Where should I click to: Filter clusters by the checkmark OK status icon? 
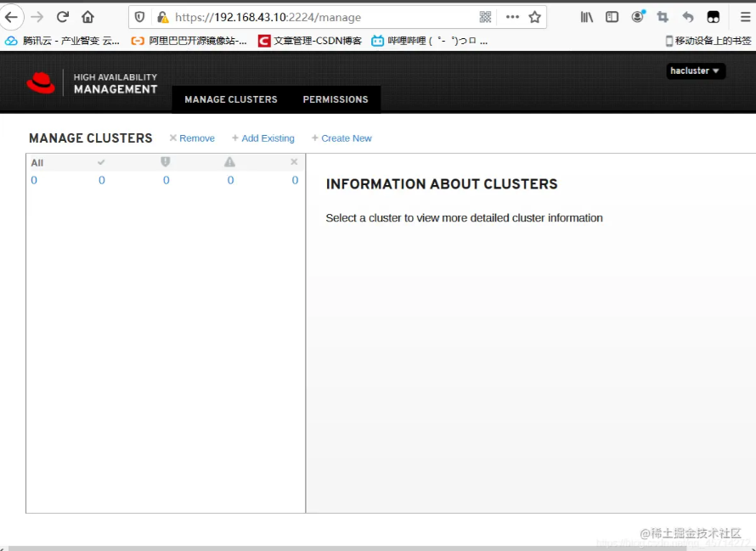click(x=101, y=162)
